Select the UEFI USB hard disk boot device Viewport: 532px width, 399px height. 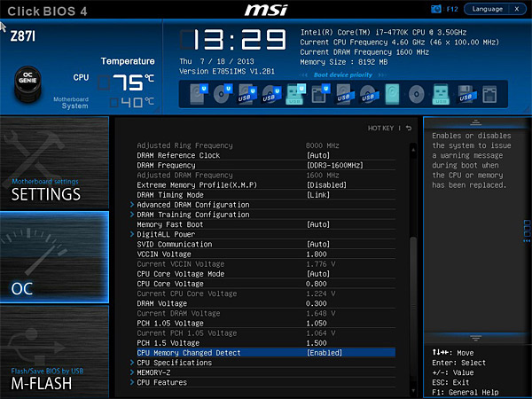247,94
